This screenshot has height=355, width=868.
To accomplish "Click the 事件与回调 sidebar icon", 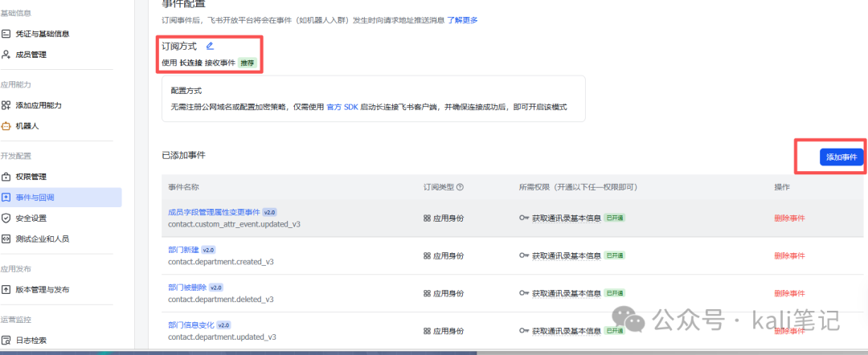I will (6, 198).
